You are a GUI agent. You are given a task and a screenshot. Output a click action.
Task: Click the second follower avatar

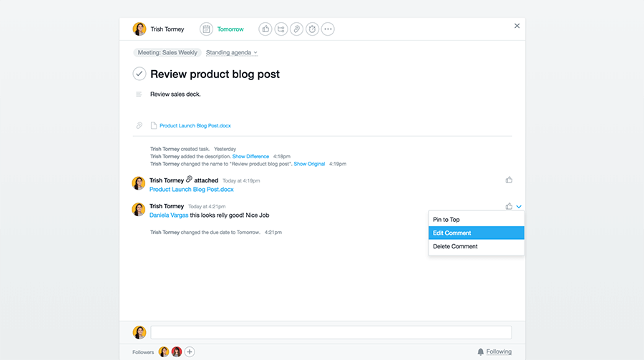click(177, 352)
